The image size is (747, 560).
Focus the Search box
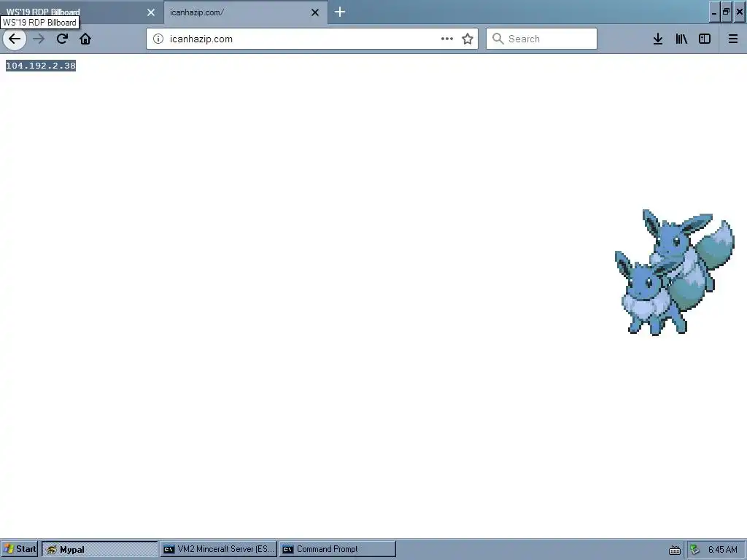click(x=542, y=39)
